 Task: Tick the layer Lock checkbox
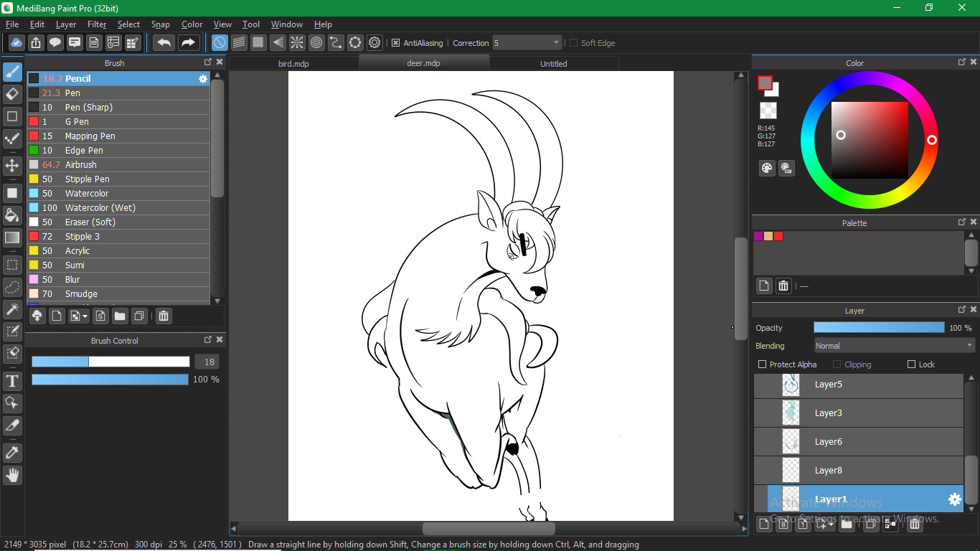pos(912,364)
